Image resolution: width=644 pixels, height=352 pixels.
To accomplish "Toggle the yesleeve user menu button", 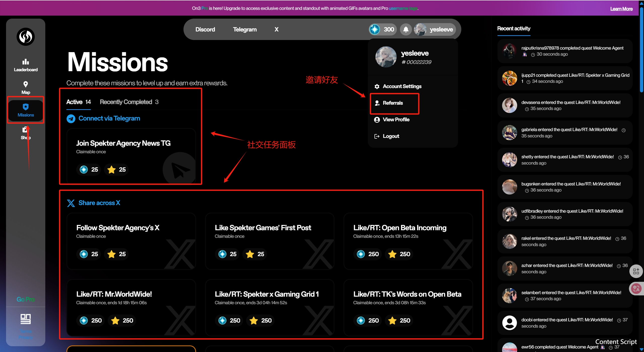I will tap(435, 29).
